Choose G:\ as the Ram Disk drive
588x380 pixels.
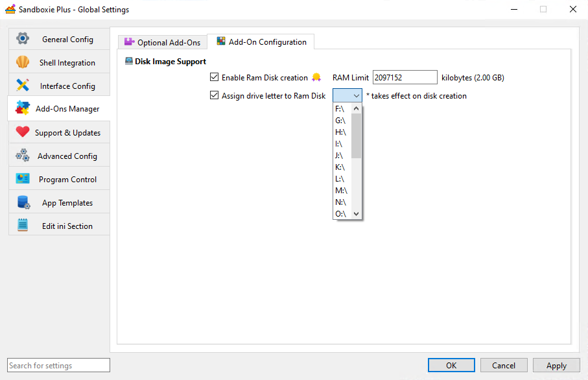coord(341,120)
